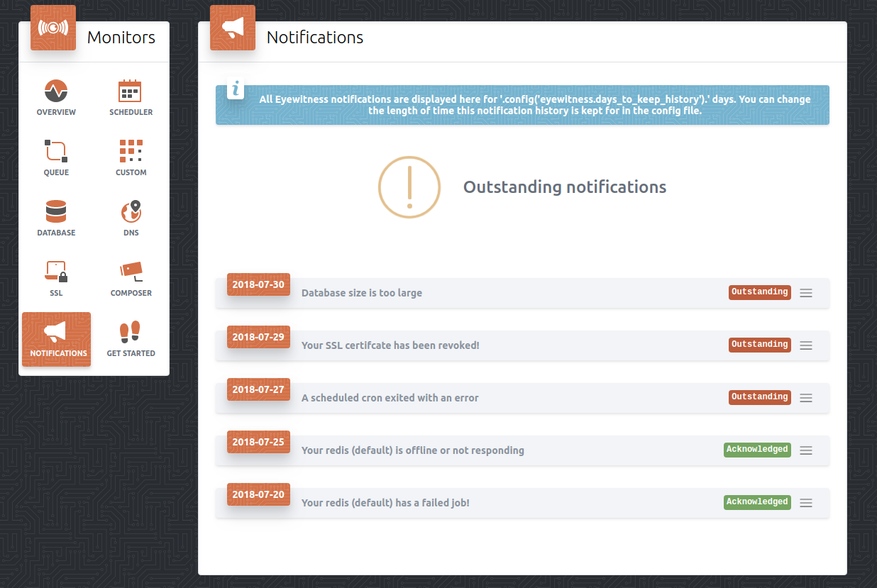
Task: Click Outstanding badge on Database size row
Action: click(760, 292)
